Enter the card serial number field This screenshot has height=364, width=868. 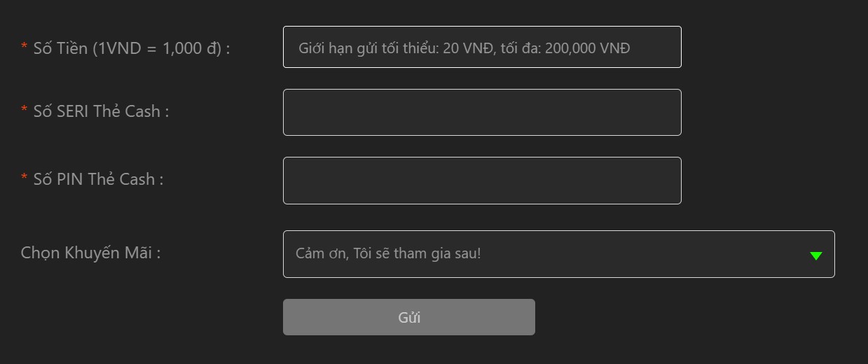pyautogui.click(x=482, y=112)
